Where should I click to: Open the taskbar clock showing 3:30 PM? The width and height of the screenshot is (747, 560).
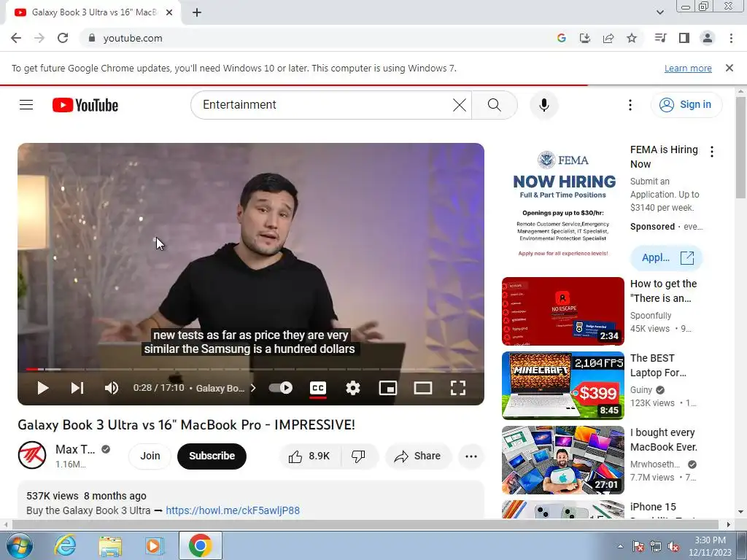coord(710,545)
